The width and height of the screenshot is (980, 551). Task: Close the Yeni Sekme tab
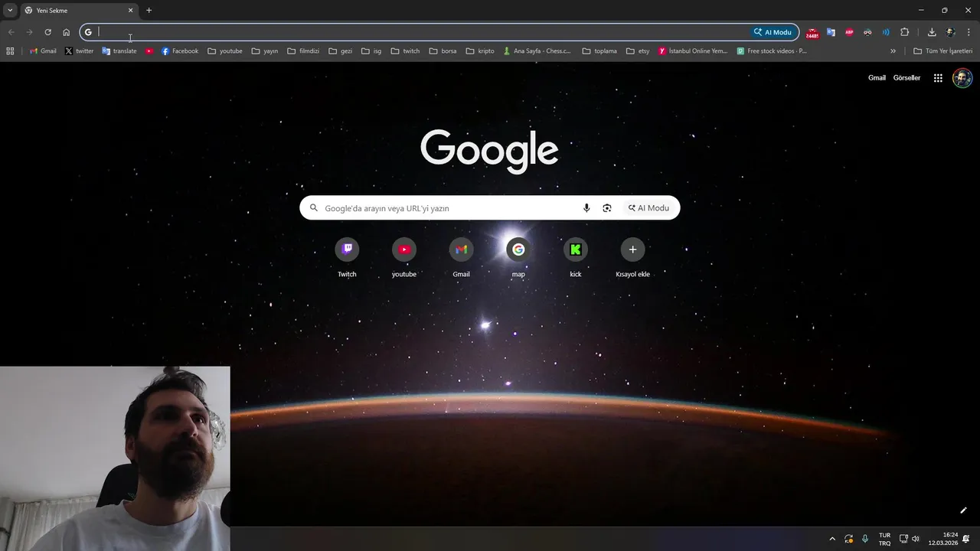(130, 10)
